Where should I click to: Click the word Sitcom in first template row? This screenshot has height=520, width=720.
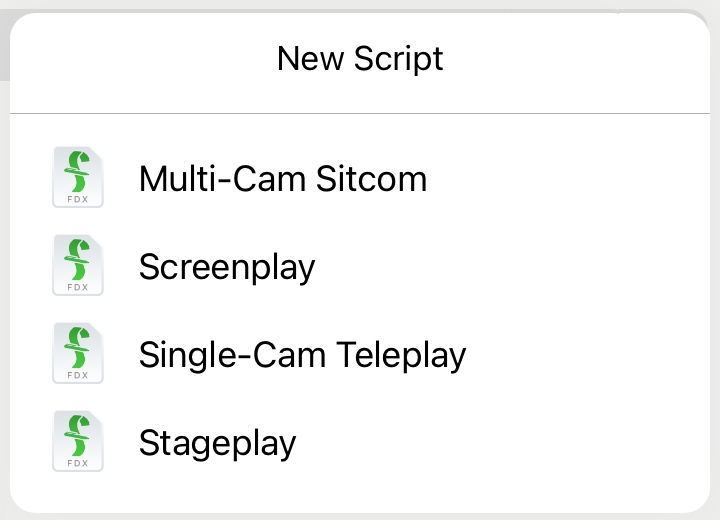(371, 179)
